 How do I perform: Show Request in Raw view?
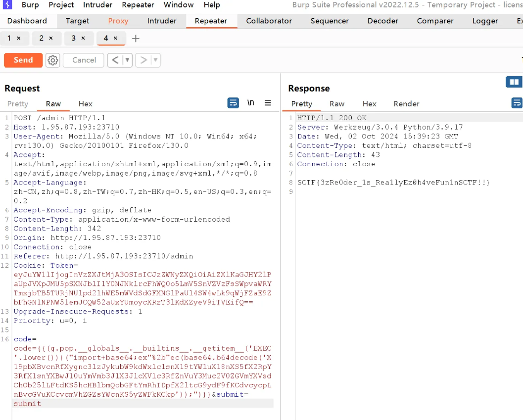53,104
